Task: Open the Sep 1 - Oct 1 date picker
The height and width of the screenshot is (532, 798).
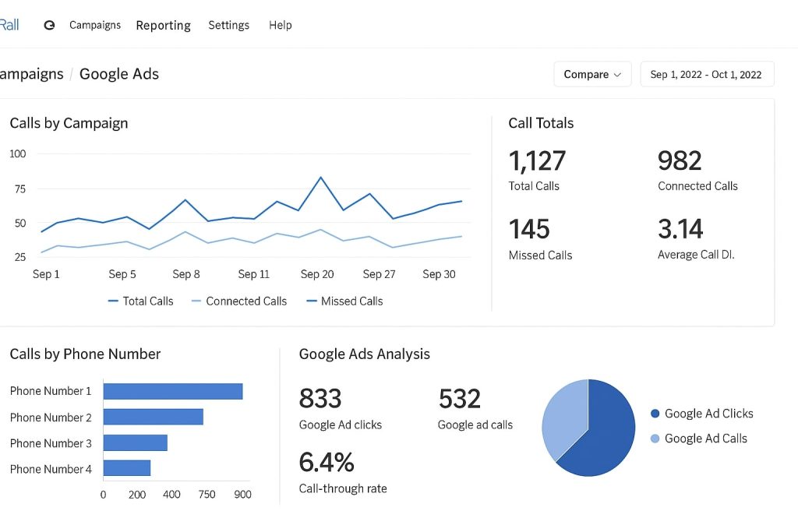Action: (x=706, y=74)
